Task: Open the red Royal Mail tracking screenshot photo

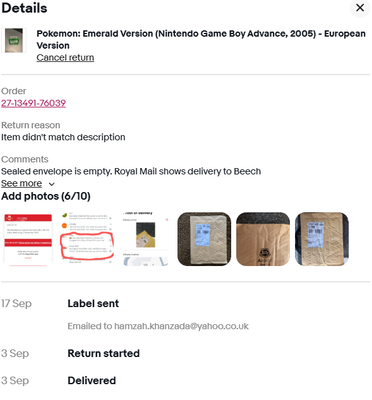Action: 28,239
